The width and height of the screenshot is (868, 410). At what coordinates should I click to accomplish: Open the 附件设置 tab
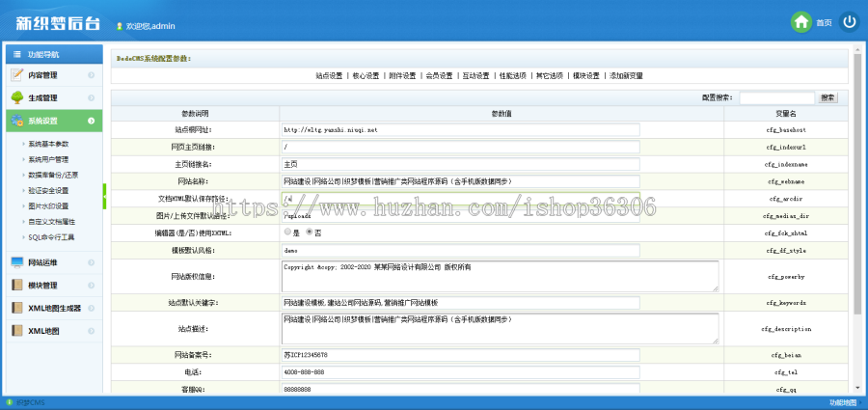tap(402, 75)
